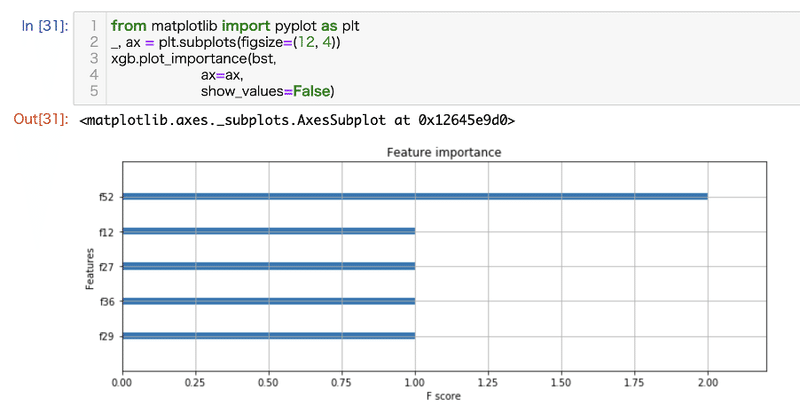The image size is (800, 413).
Task: Click the Features y-axis label
Action: tap(89, 267)
